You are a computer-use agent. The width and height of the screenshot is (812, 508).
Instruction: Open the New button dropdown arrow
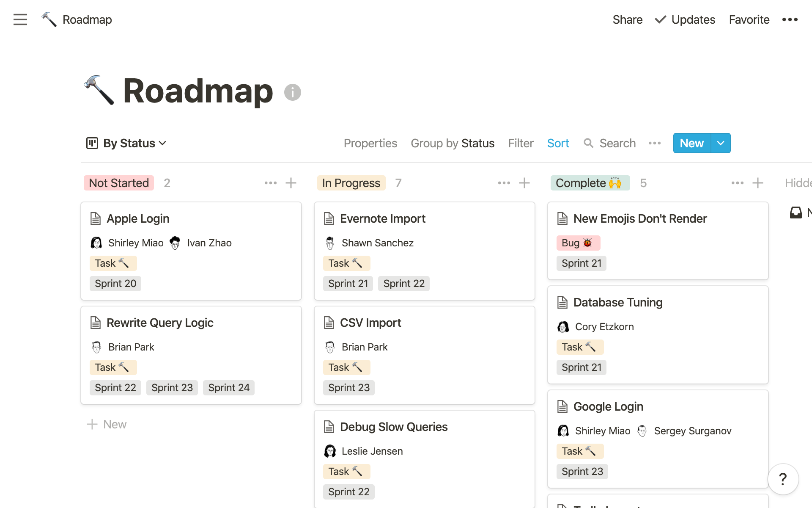coord(721,143)
